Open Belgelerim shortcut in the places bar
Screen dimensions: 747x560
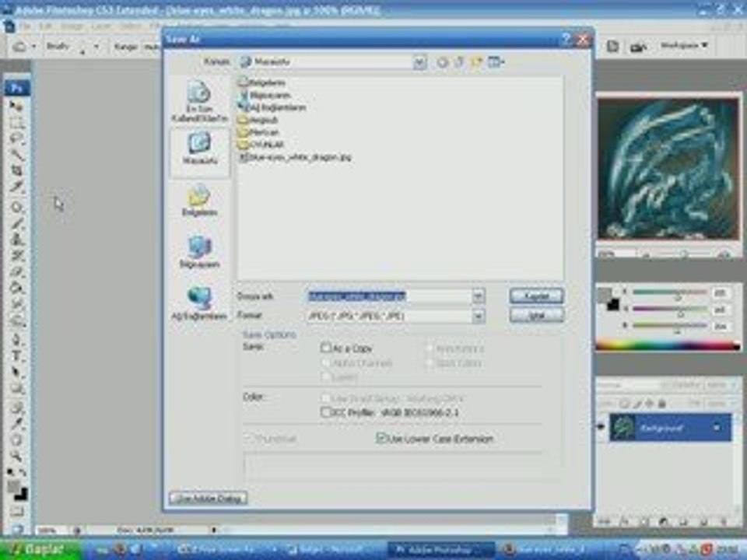(x=199, y=201)
